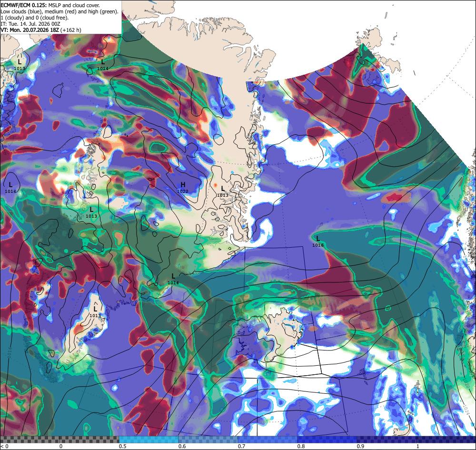Click the 1022 isobar label at right edge
This screenshot has width=476, height=450.
pos(466,384)
